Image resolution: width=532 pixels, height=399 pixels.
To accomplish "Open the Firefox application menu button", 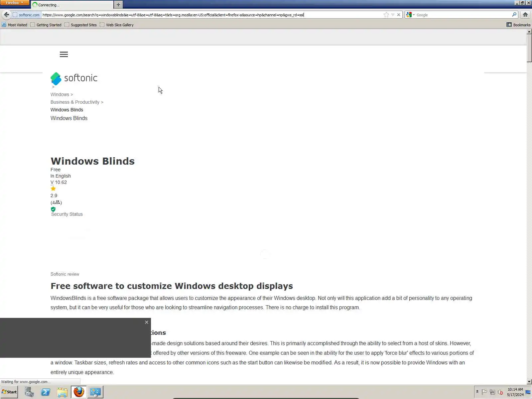I will [x=15, y=3].
